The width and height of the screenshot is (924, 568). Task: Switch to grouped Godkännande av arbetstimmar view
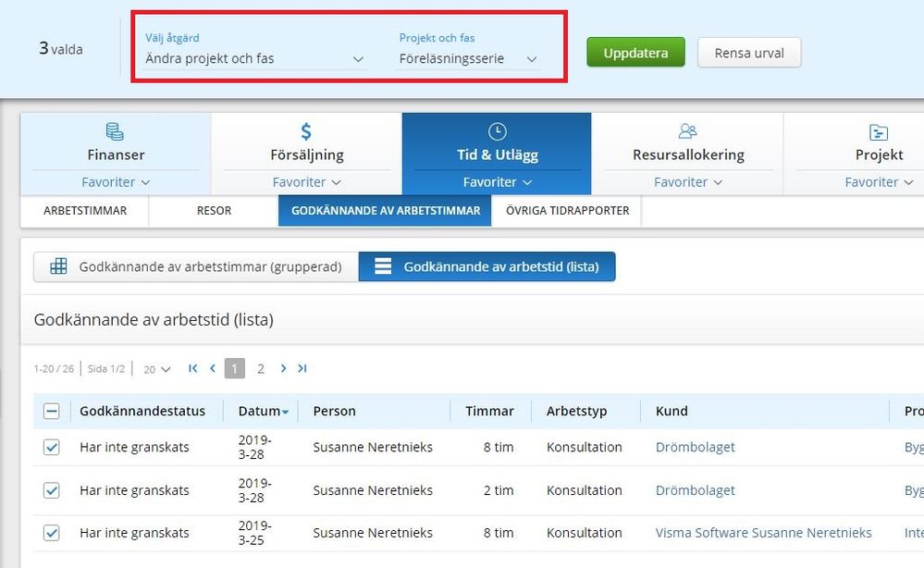pos(196,267)
